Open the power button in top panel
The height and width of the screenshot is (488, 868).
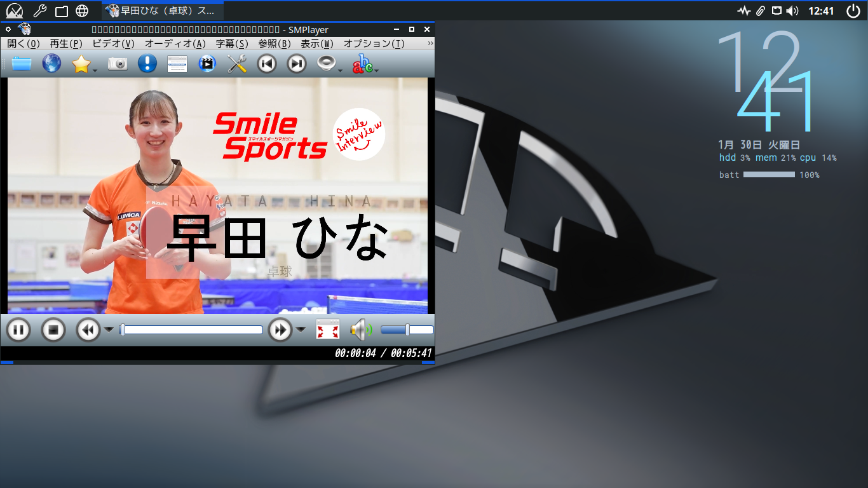[853, 11]
